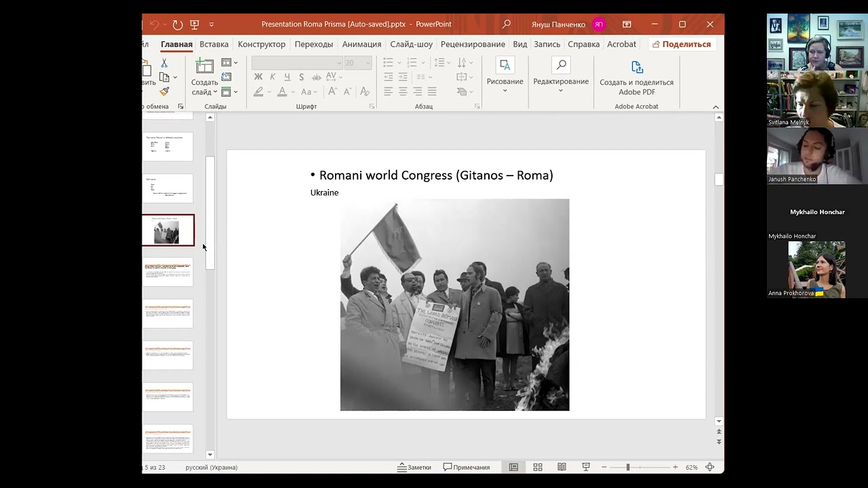Open the Рисование drawing menu

pos(505,75)
